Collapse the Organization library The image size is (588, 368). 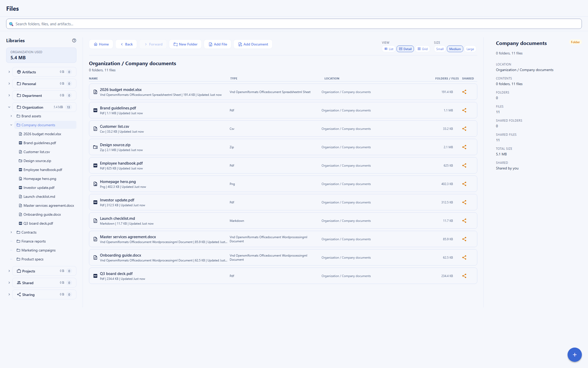[9, 107]
